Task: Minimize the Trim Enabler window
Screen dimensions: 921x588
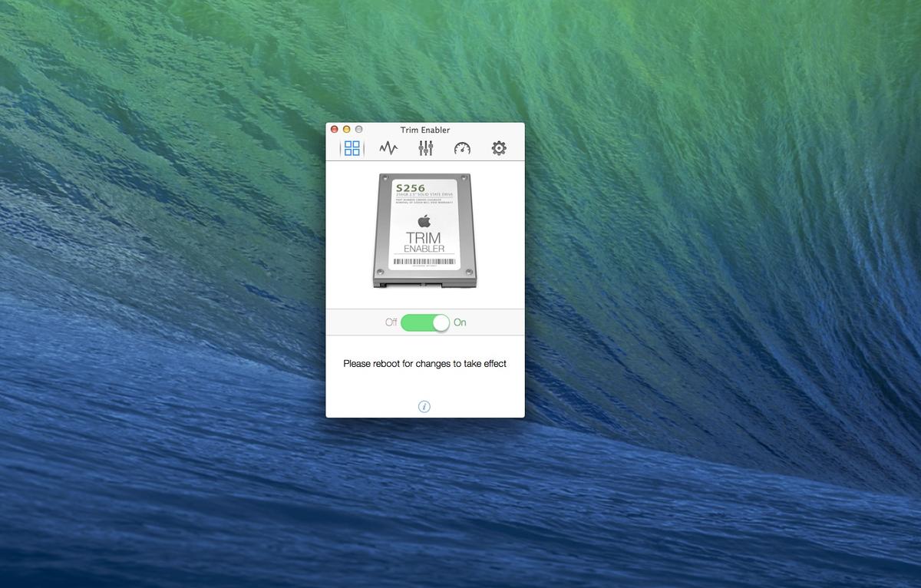Action: [346, 130]
